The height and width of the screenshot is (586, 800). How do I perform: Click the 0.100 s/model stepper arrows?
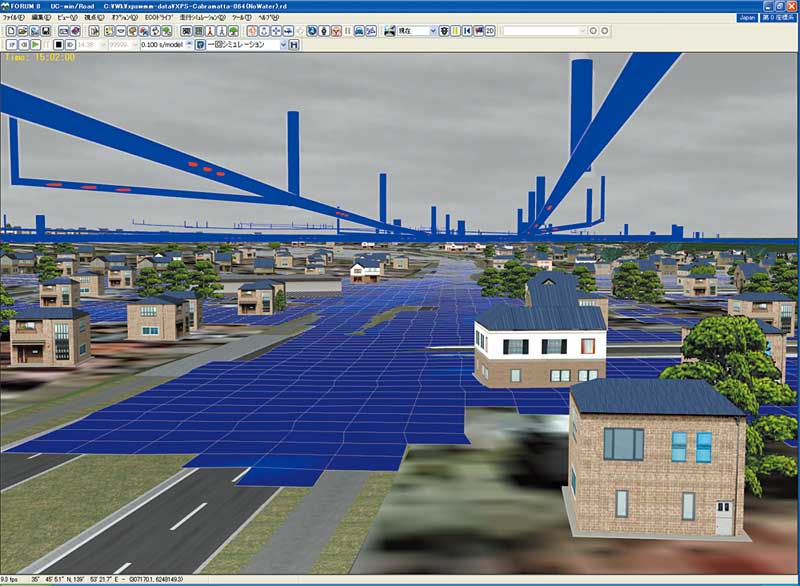pos(189,44)
